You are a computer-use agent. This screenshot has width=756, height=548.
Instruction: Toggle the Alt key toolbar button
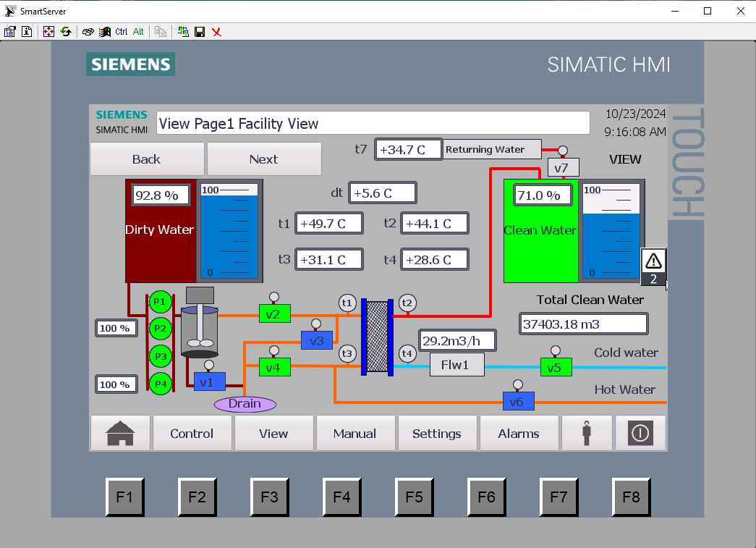138,32
